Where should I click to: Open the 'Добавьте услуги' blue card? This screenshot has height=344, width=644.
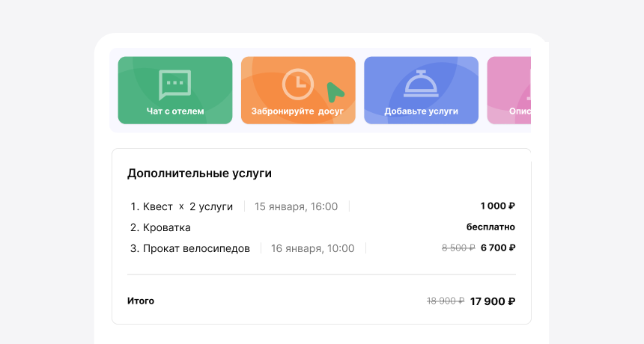tap(421, 90)
